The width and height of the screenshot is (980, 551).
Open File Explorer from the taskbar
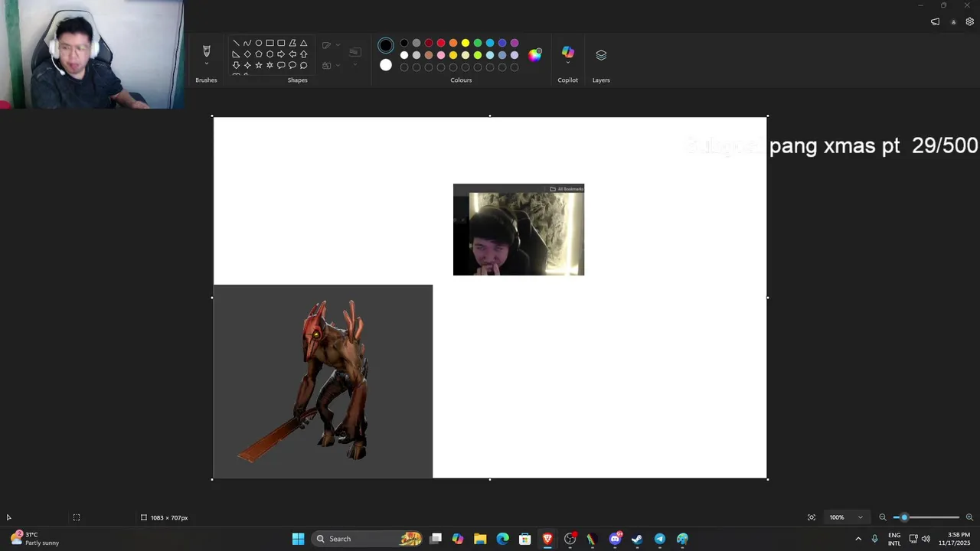(480, 539)
